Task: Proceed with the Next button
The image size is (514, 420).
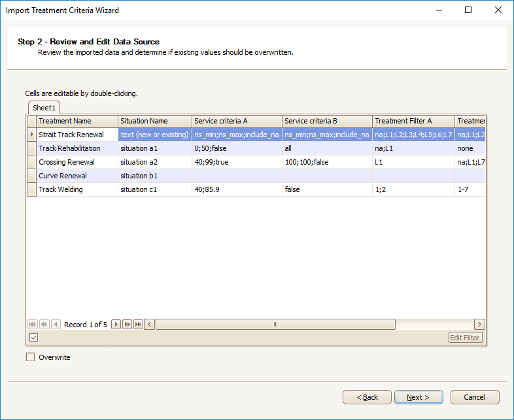Action: pos(419,397)
